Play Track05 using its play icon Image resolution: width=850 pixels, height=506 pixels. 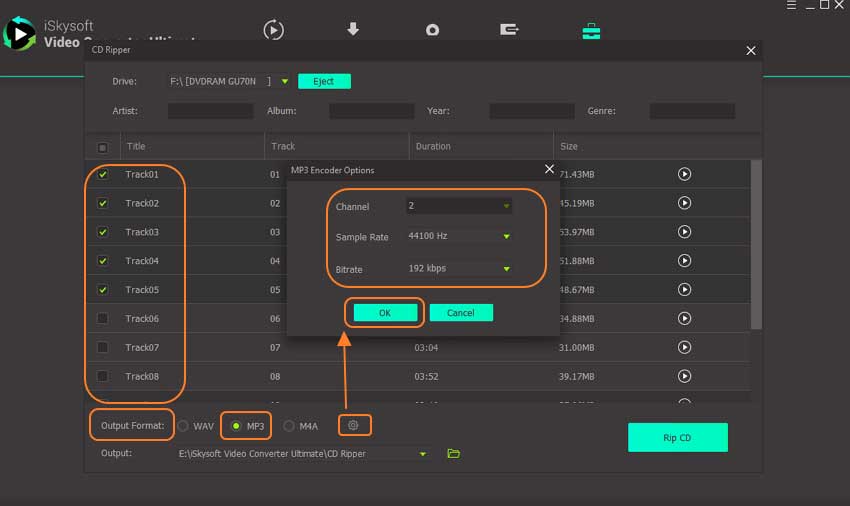click(684, 290)
